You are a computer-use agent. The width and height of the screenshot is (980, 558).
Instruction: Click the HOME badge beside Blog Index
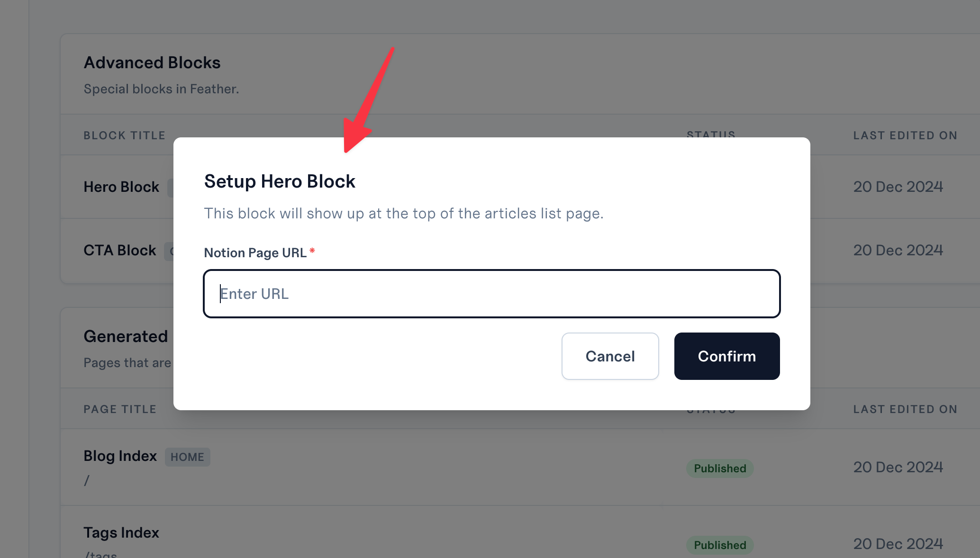click(x=187, y=457)
